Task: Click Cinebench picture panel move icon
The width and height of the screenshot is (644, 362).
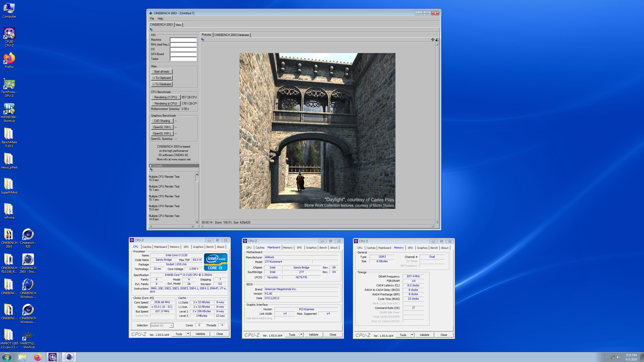Action: pyautogui.click(x=433, y=39)
